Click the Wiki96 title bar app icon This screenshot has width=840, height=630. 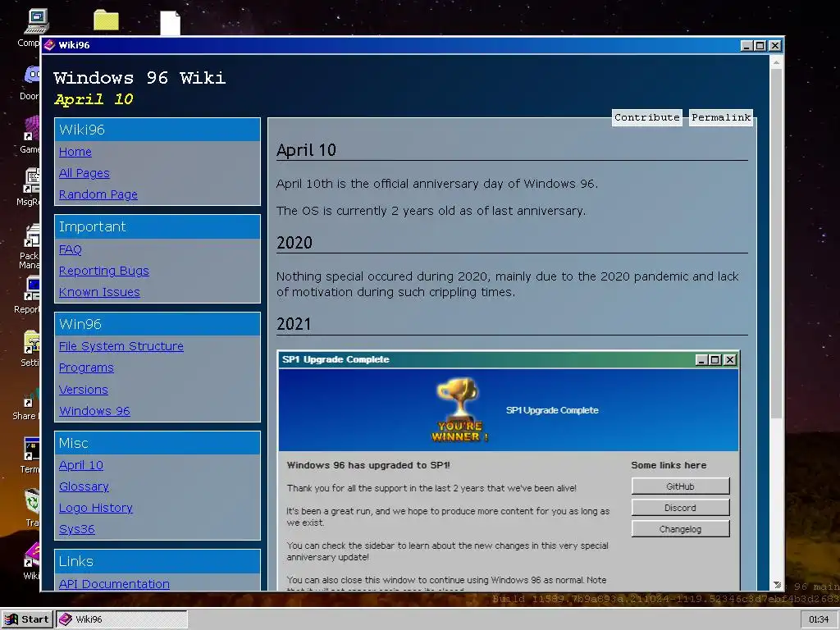tap(50, 45)
